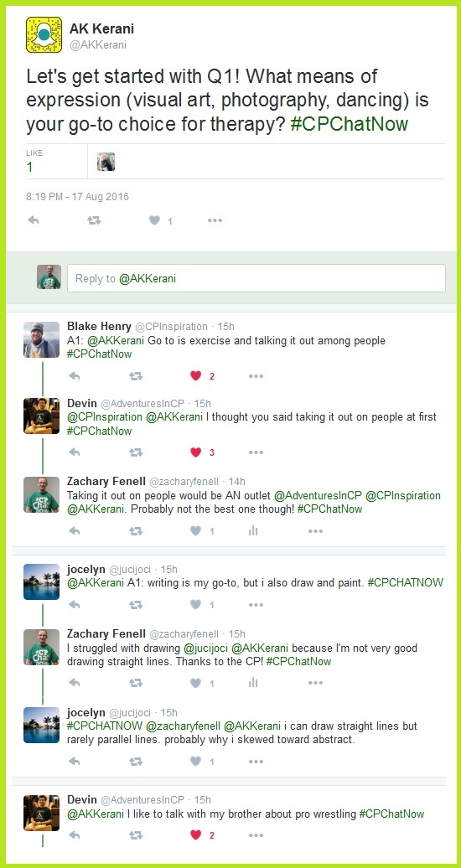Reply to Devin's pro wrestling tweet
Image resolution: width=461 pixels, height=868 pixels.
coord(75,835)
